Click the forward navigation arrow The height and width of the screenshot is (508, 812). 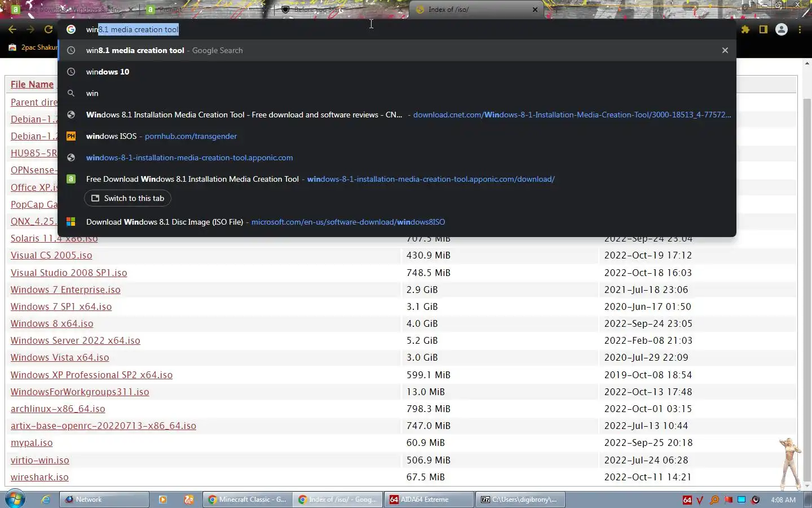(30, 29)
